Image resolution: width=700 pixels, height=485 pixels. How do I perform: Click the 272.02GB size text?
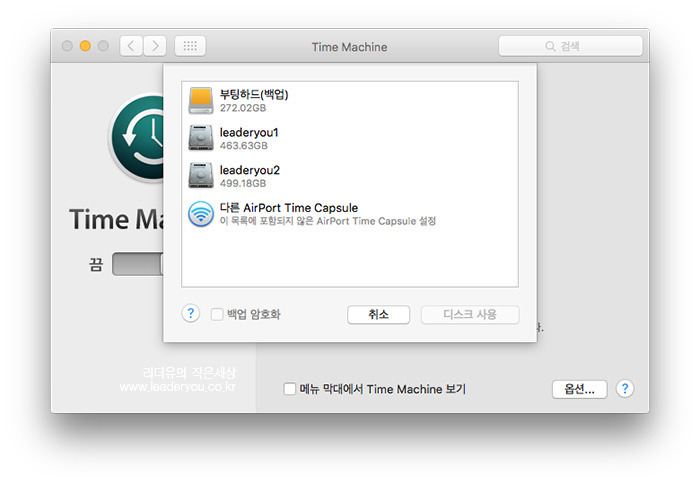pos(243,108)
